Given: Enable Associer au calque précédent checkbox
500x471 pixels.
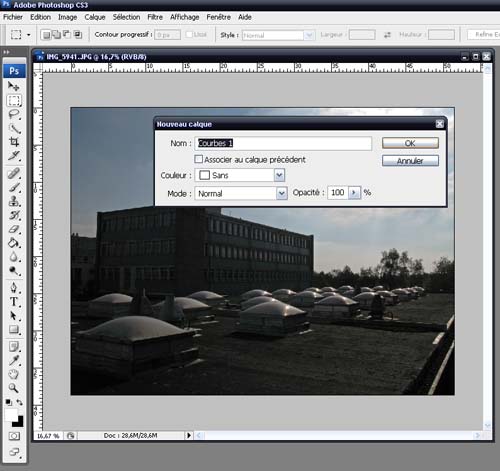Looking at the screenshot, I should click(x=198, y=159).
